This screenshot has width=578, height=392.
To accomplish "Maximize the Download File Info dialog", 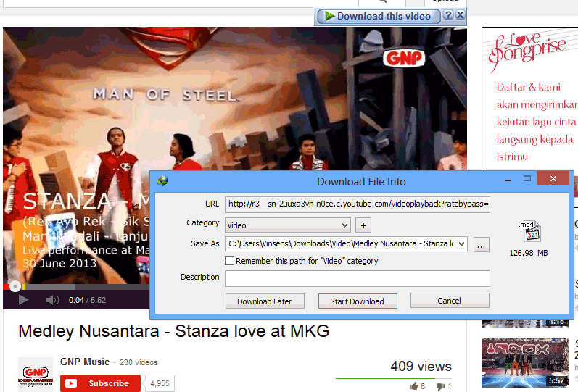I will pyautogui.click(x=527, y=179).
